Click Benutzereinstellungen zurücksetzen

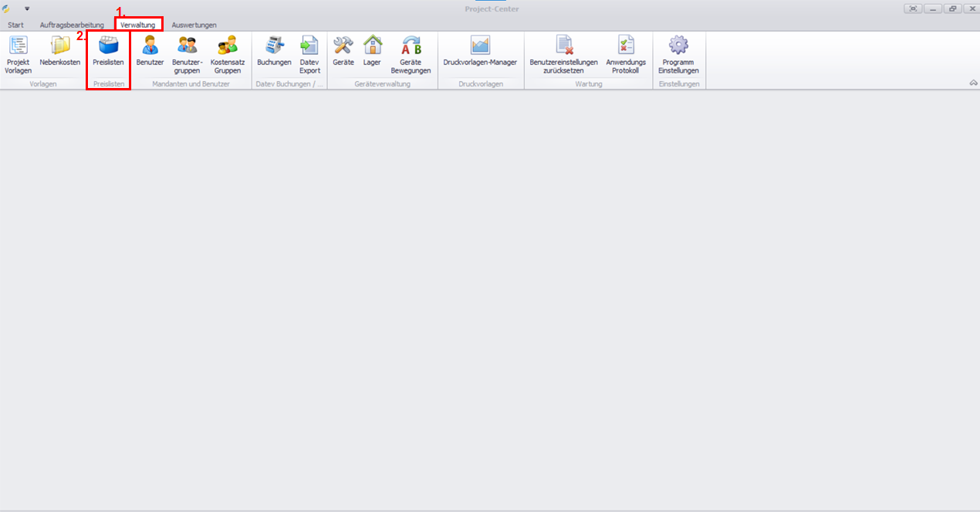(x=563, y=54)
